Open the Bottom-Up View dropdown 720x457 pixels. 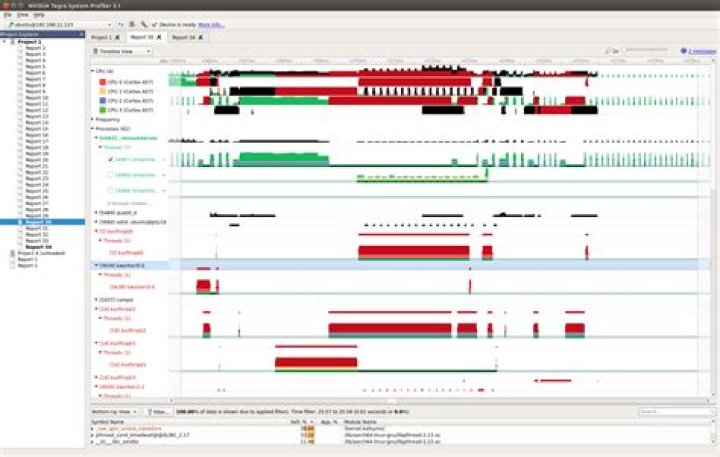pos(114,412)
